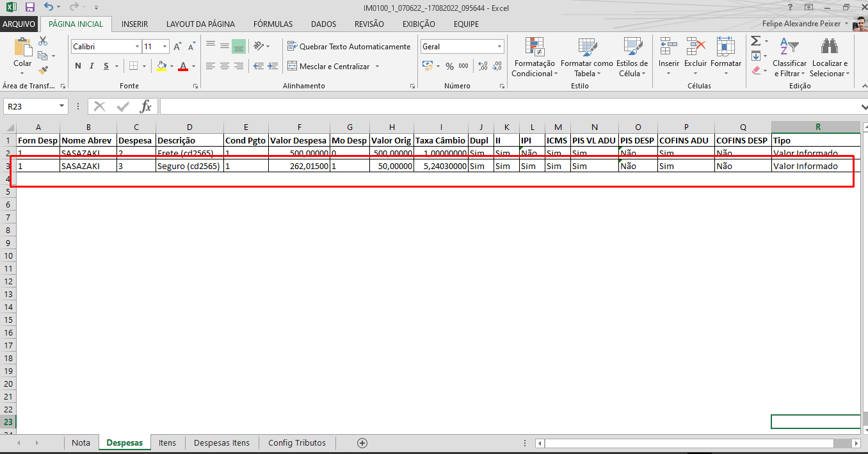Click the Fill down arrow icon

(755, 56)
